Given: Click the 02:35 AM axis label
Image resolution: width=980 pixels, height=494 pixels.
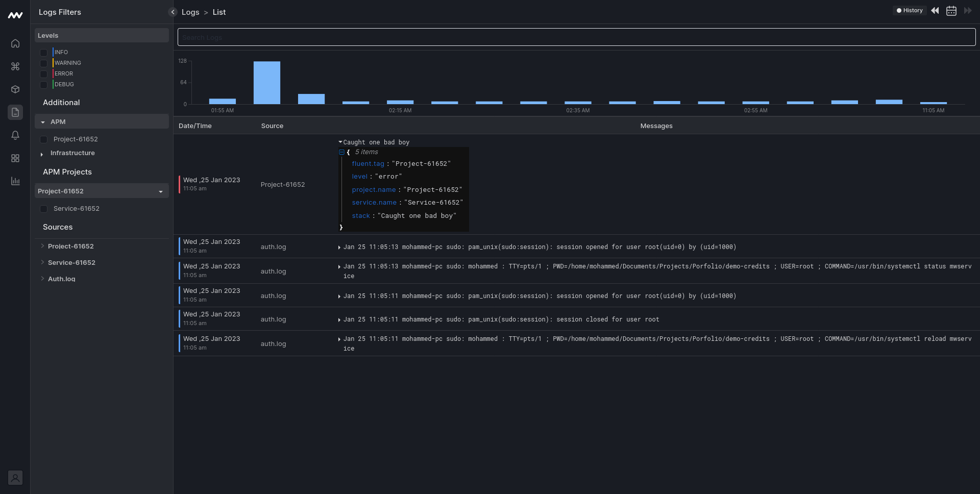Looking at the screenshot, I should point(578,110).
